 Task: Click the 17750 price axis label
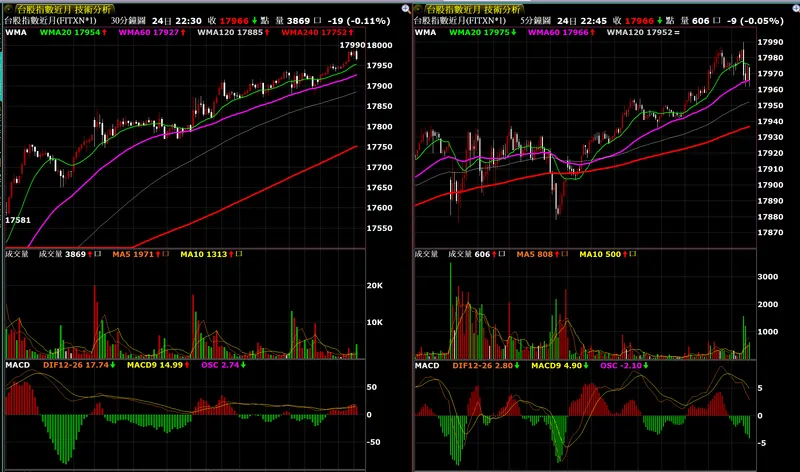coord(380,147)
